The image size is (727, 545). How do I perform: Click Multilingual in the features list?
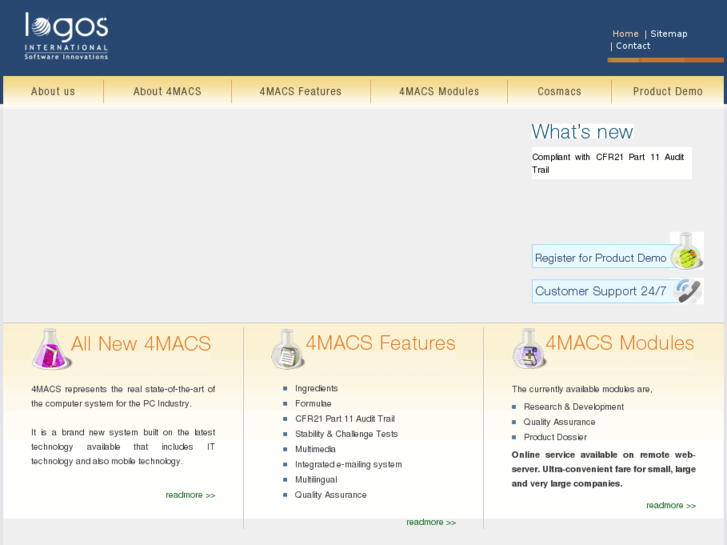[316, 480]
